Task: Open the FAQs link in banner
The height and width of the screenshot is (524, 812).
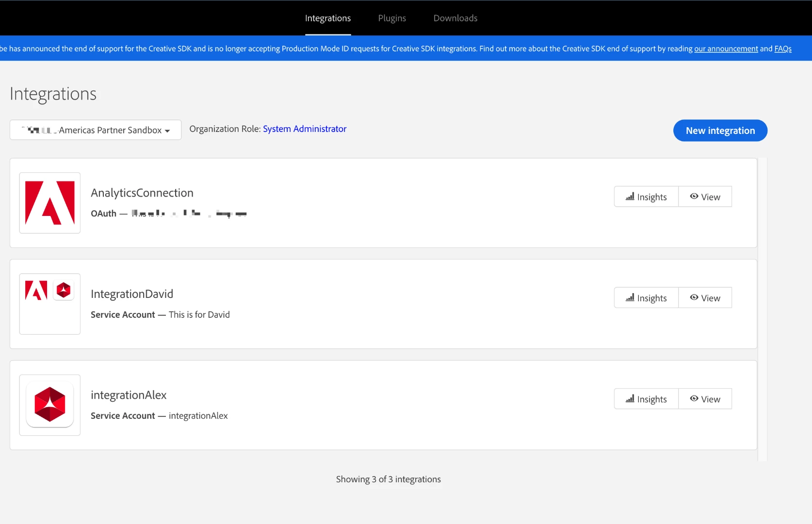Action: click(x=783, y=49)
